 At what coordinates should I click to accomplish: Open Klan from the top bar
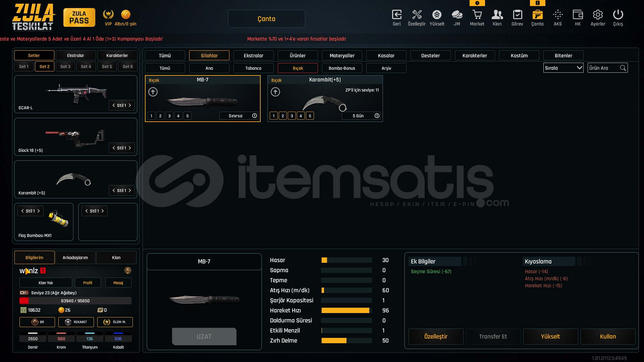click(x=497, y=15)
